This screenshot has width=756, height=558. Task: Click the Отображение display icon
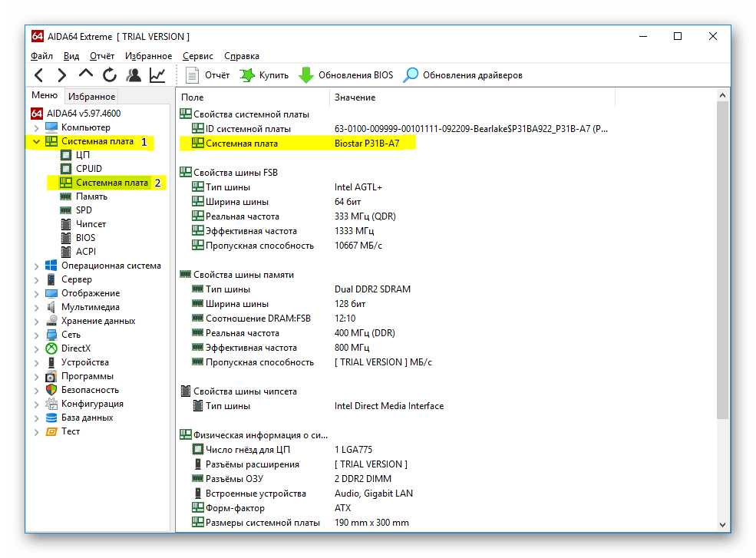coord(51,293)
